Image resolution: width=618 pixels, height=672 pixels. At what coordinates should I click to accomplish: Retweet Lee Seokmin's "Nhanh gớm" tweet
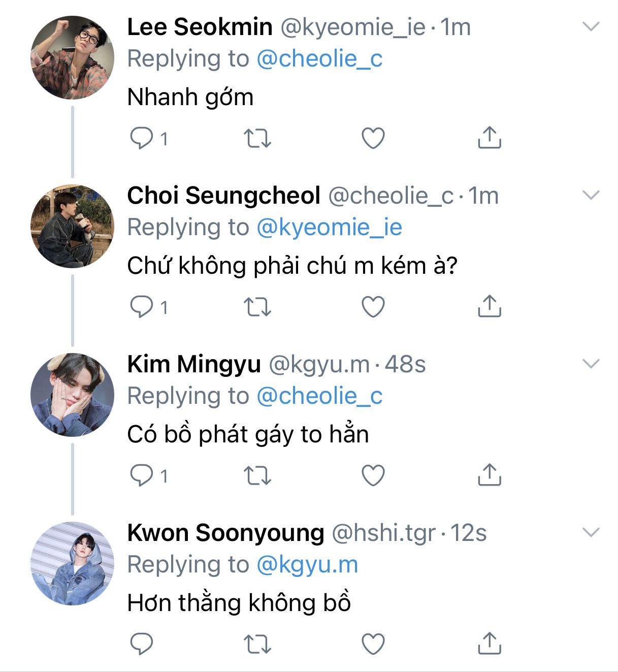[x=257, y=138]
